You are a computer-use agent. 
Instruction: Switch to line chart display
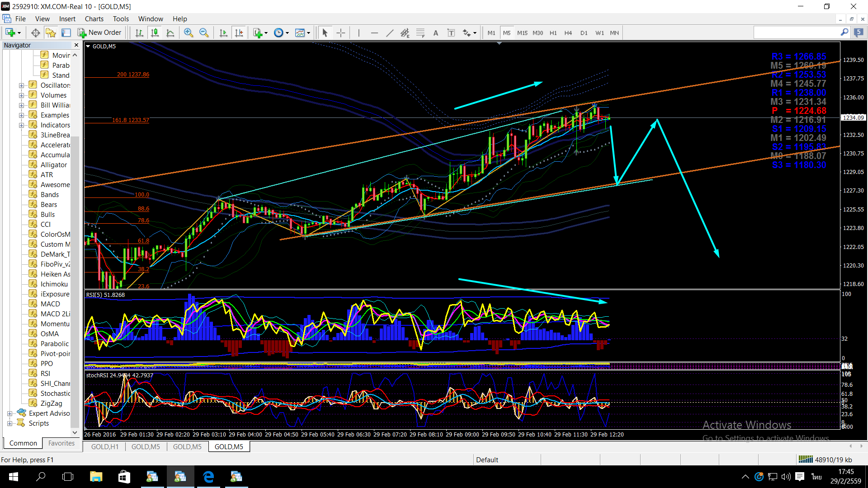170,33
